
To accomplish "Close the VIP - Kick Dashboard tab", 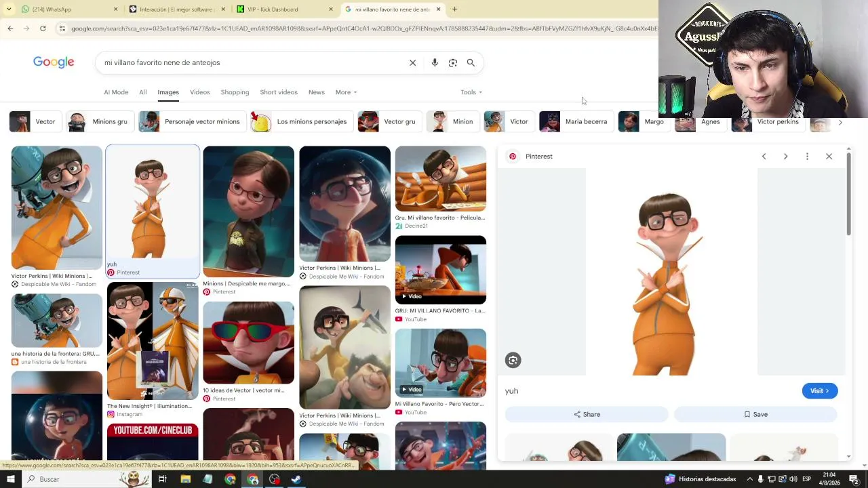I will [331, 9].
